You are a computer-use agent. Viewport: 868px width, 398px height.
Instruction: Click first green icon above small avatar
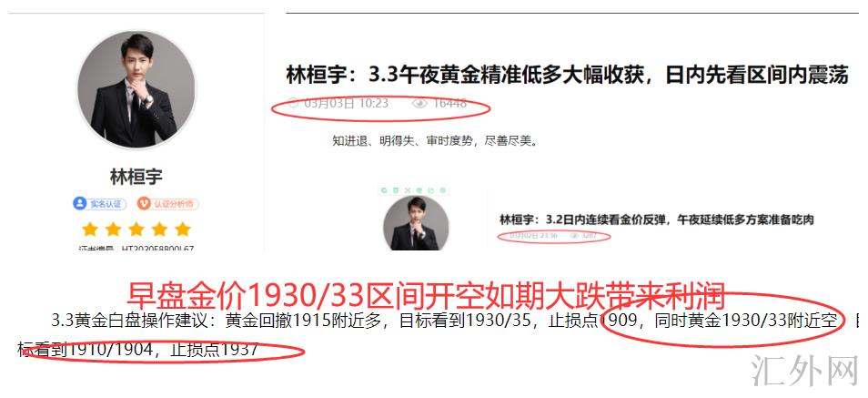click(x=383, y=190)
